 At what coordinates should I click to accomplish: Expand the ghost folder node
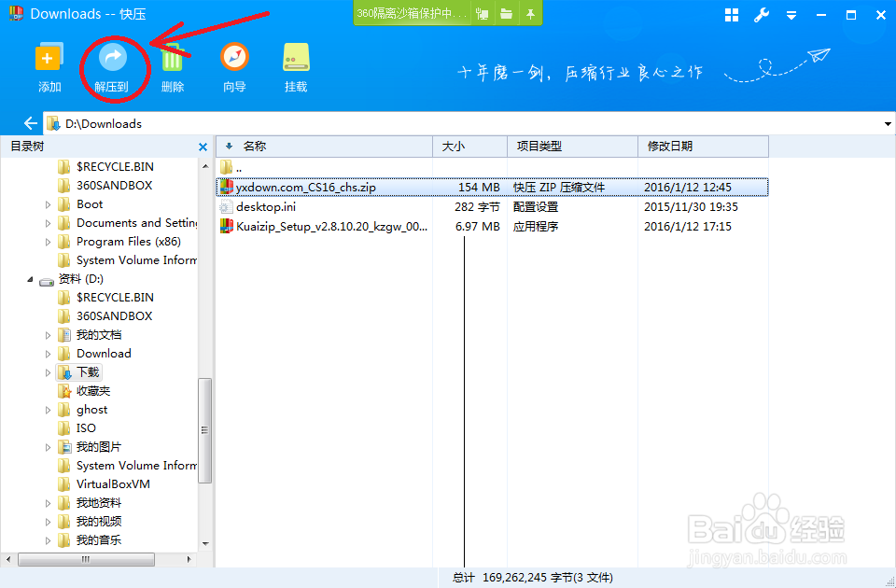pyautogui.click(x=48, y=410)
